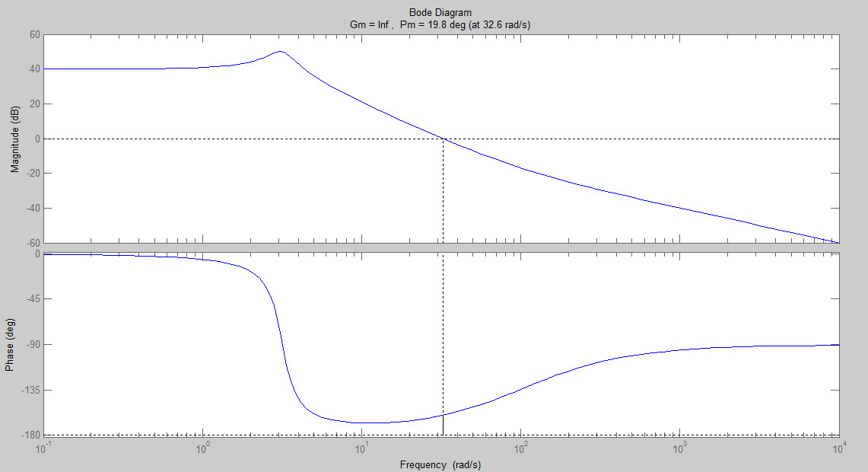Select the Gm = Inf, Pm = 19.8 deg subtitle
868x472 pixels.
click(440, 25)
